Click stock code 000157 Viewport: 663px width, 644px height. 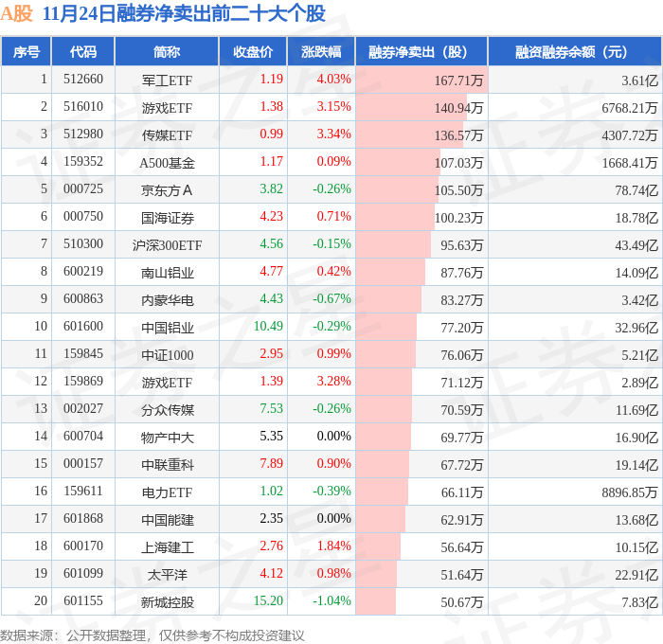pos(83,464)
